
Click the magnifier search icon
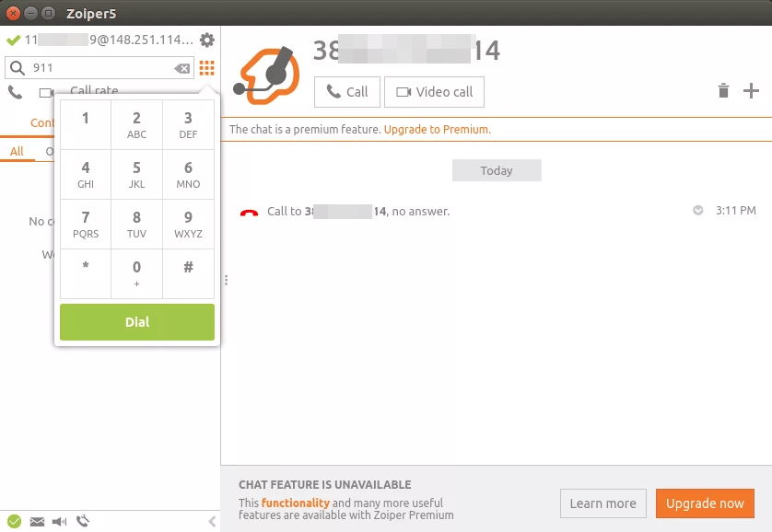pyautogui.click(x=18, y=68)
